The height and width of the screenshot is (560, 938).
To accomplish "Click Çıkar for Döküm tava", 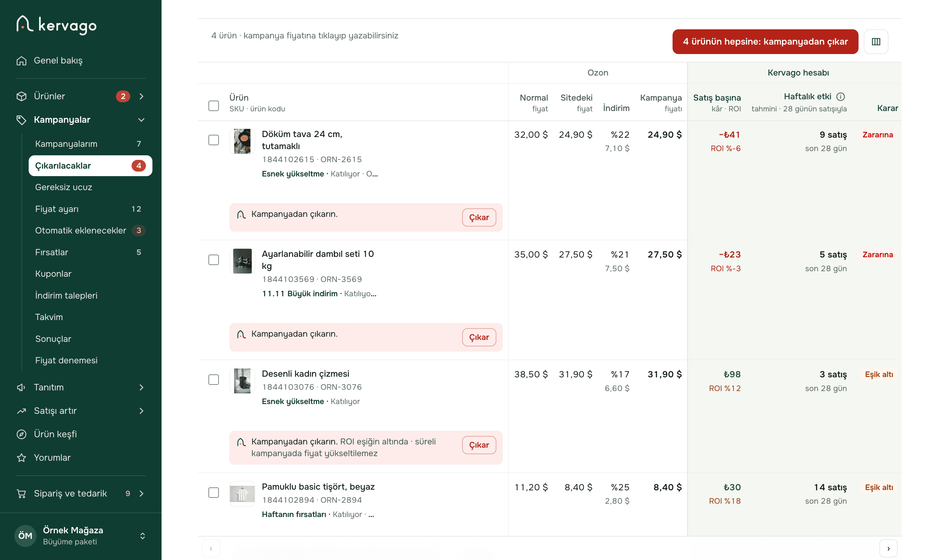I will coord(479,217).
